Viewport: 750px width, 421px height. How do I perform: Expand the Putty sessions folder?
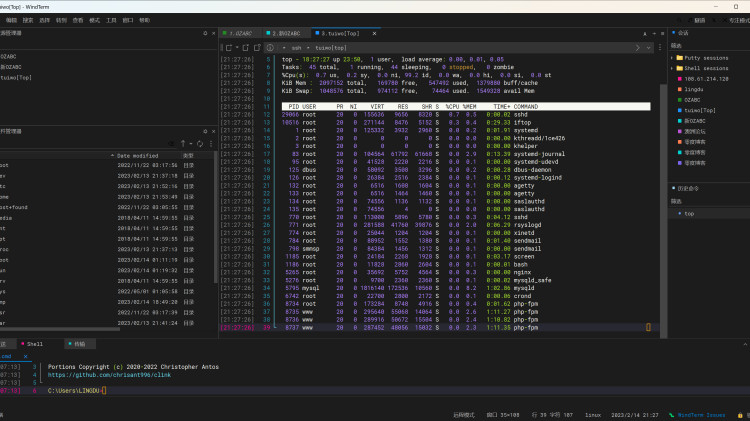tap(672, 58)
